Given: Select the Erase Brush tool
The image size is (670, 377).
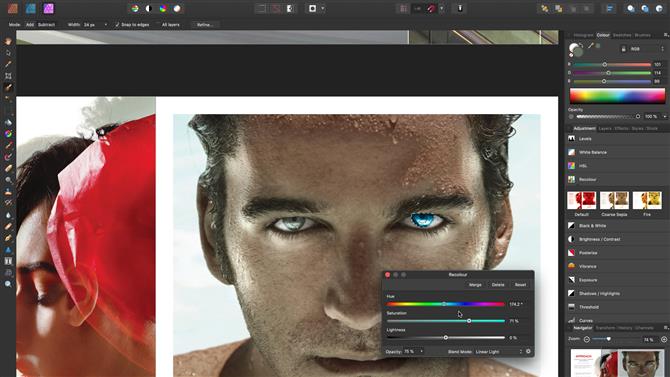Looking at the screenshot, I should tap(8, 168).
